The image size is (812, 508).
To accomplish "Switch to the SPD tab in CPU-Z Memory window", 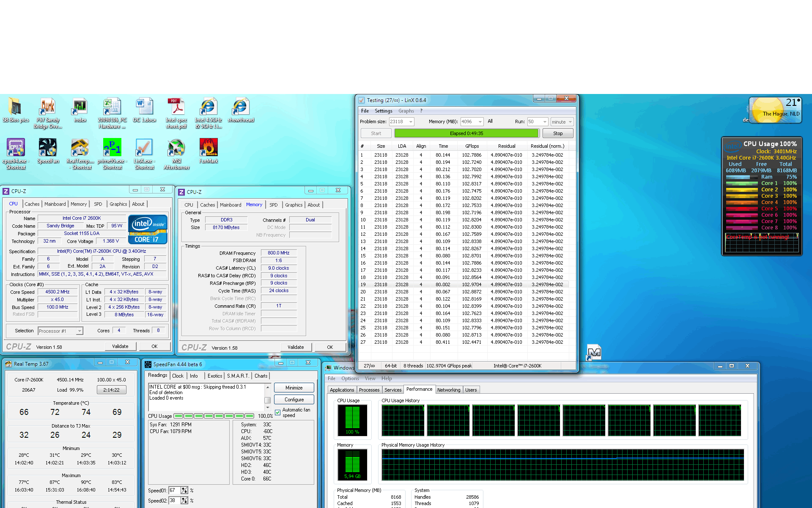I will (x=274, y=205).
